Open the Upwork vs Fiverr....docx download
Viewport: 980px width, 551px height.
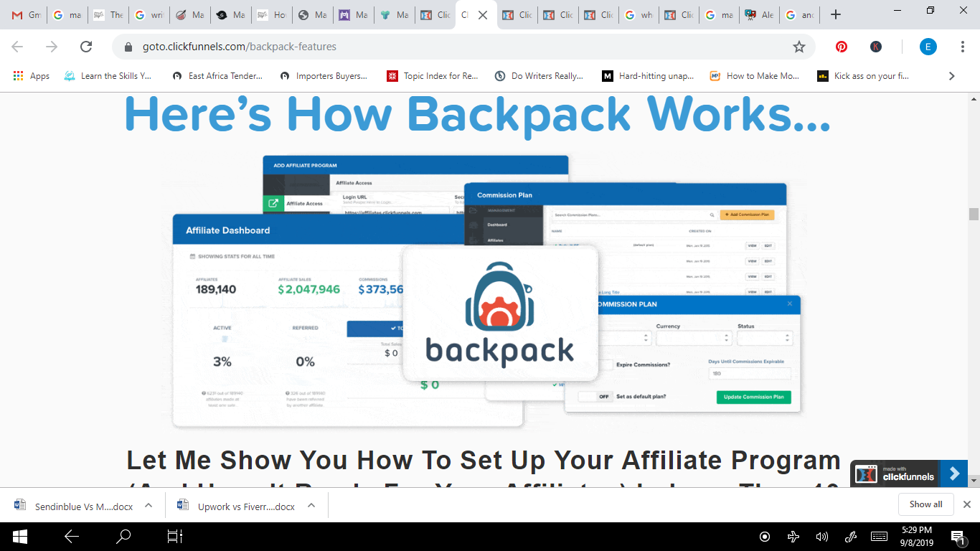pyautogui.click(x=237, y=505)
